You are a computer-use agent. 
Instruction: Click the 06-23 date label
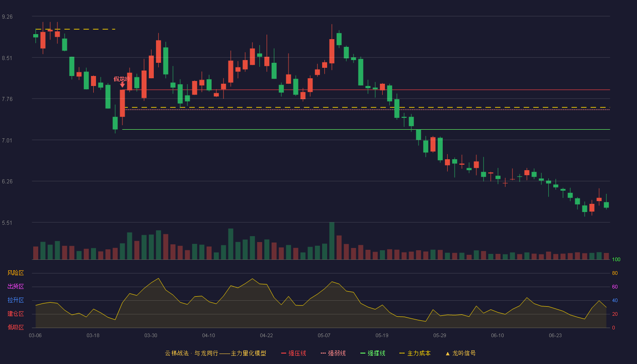(555, 335)
